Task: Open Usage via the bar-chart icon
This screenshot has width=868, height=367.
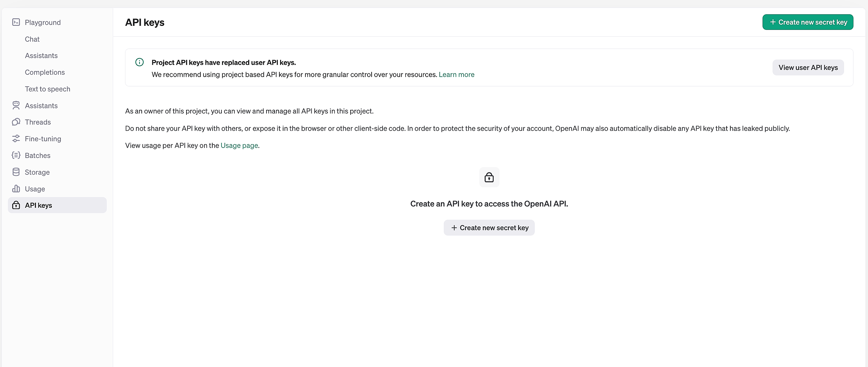Action: [x=16, y=188]
